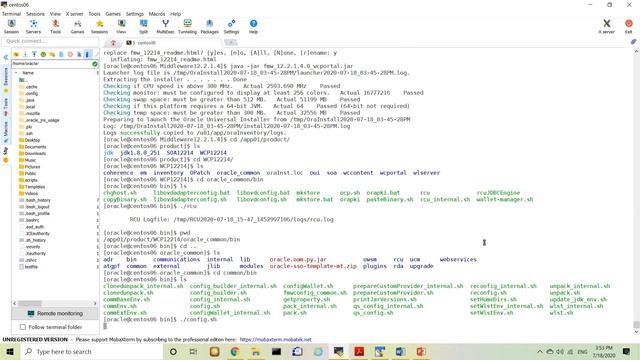640x360 pixels.
Task: Open the Macros menu
Action: 157,14
